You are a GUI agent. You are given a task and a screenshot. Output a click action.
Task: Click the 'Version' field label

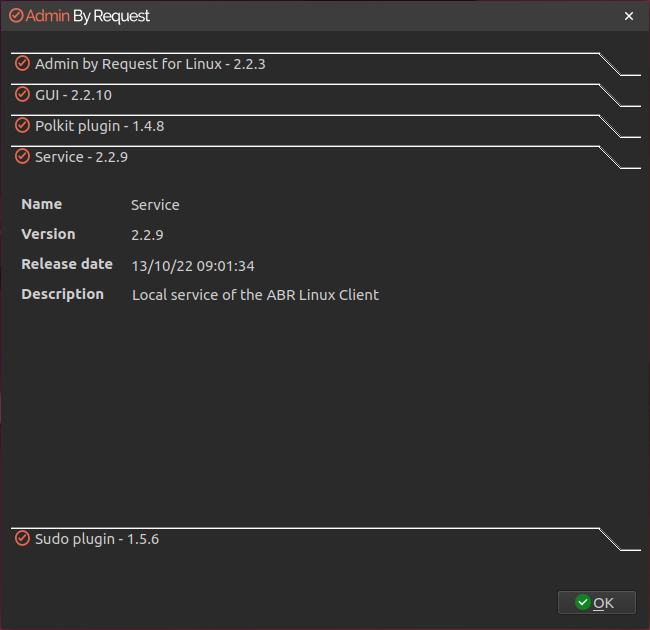(48, 234)
